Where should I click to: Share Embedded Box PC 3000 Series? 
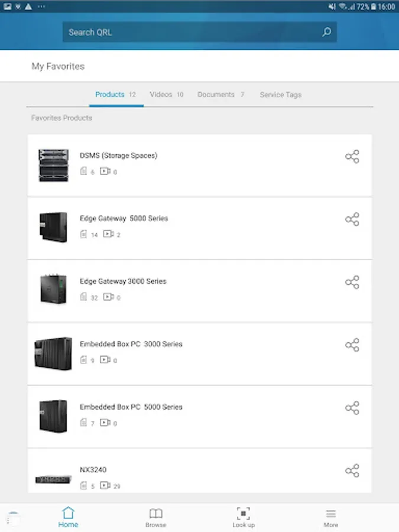pos(352,345)
